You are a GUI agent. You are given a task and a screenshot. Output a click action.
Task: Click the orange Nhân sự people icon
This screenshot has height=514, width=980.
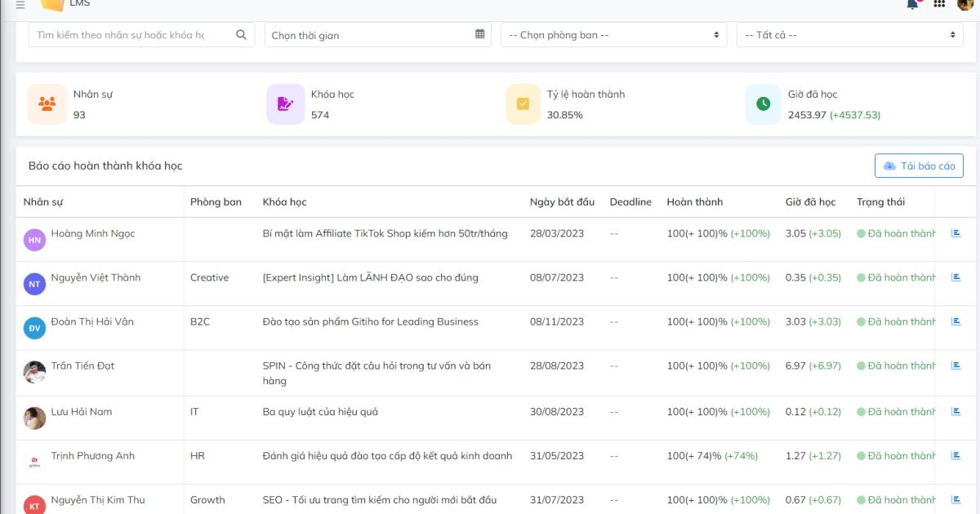point(47,104)
